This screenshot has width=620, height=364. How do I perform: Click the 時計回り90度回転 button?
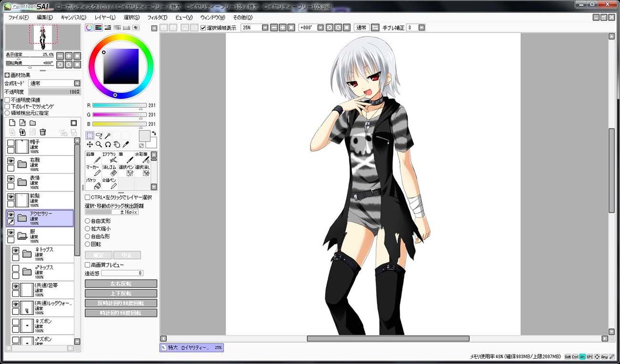pos(121,313)
